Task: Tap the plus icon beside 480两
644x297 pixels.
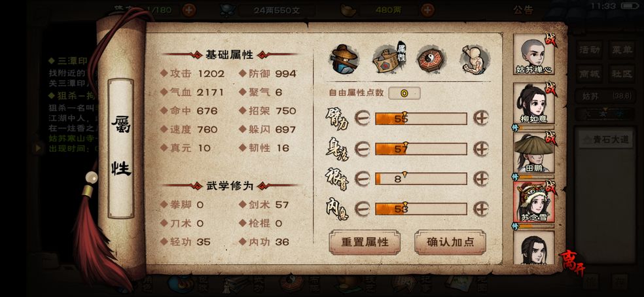Action: (x=427, y=10)
